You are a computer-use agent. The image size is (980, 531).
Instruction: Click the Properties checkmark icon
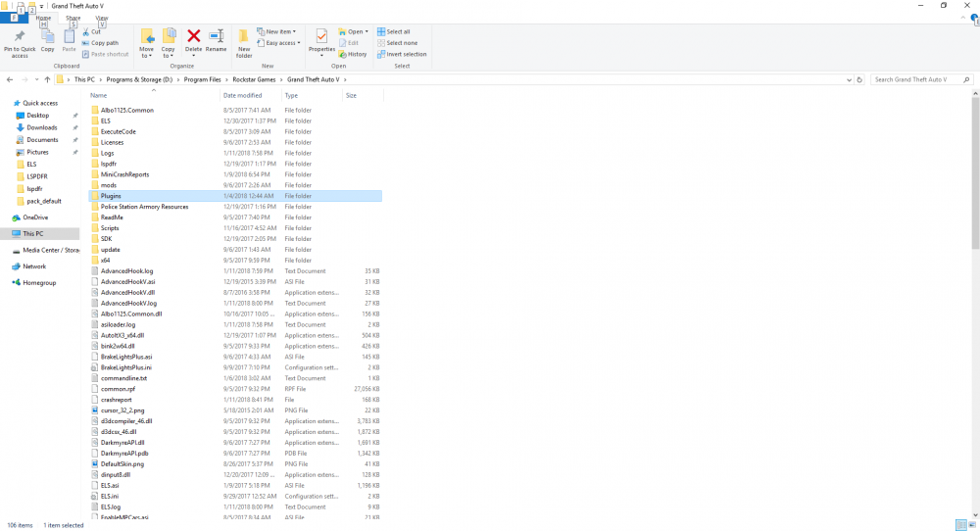321,36
